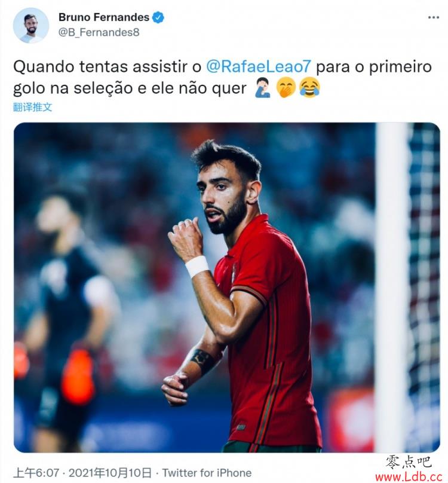The width and height of the screenshot is (448, 483).
Task: Click the Bruno Fernandes display name
Action: 104,17
